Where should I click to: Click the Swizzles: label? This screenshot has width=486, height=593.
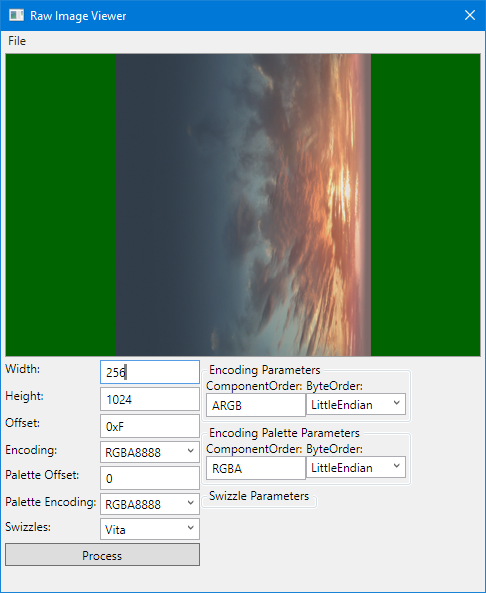click(x=28, y=527)
